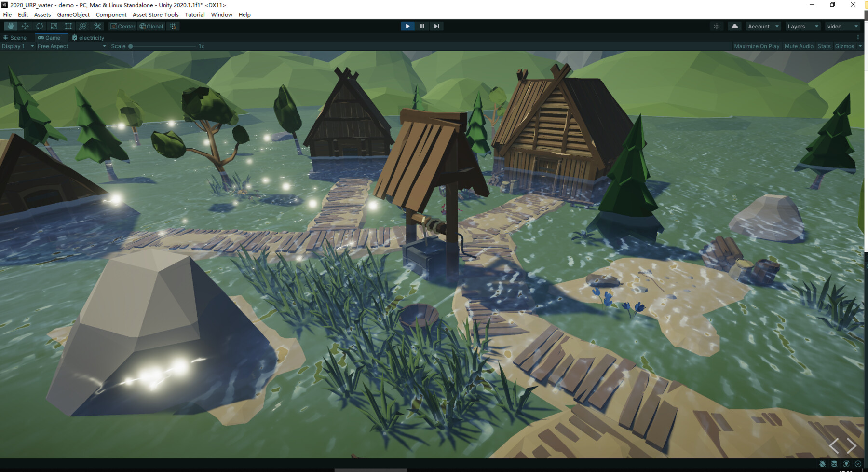Select the Scale tool
Screen dimensions: 868x472
point(54,26)
